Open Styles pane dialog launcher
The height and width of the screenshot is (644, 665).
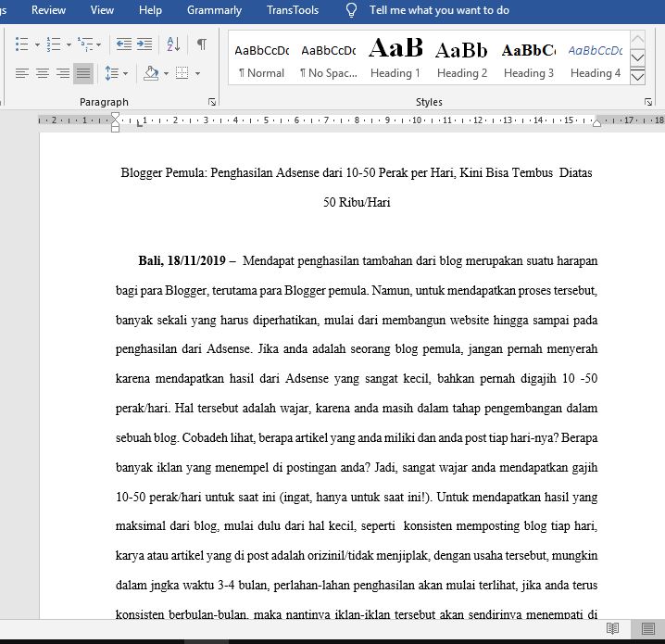648,102
